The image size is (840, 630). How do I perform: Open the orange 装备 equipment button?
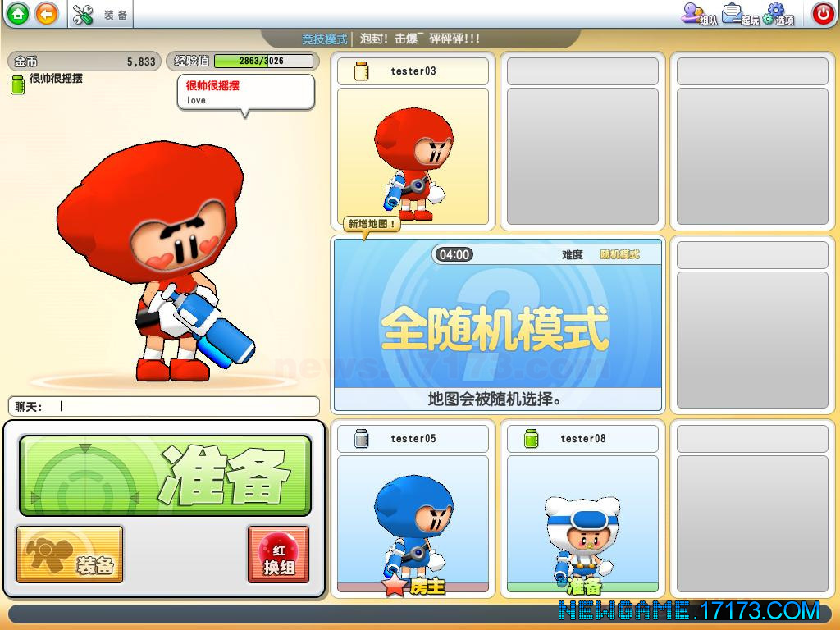coord(70,555)
